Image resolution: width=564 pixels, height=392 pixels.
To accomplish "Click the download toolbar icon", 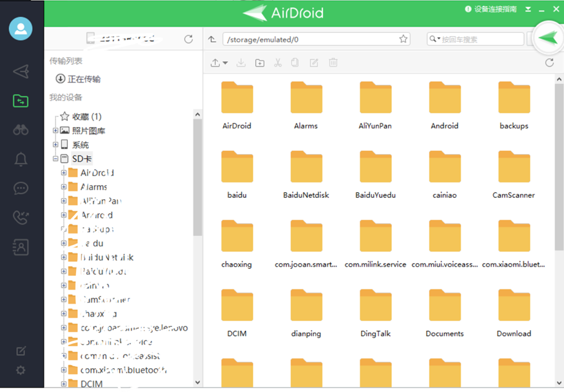I will [241, 63].
